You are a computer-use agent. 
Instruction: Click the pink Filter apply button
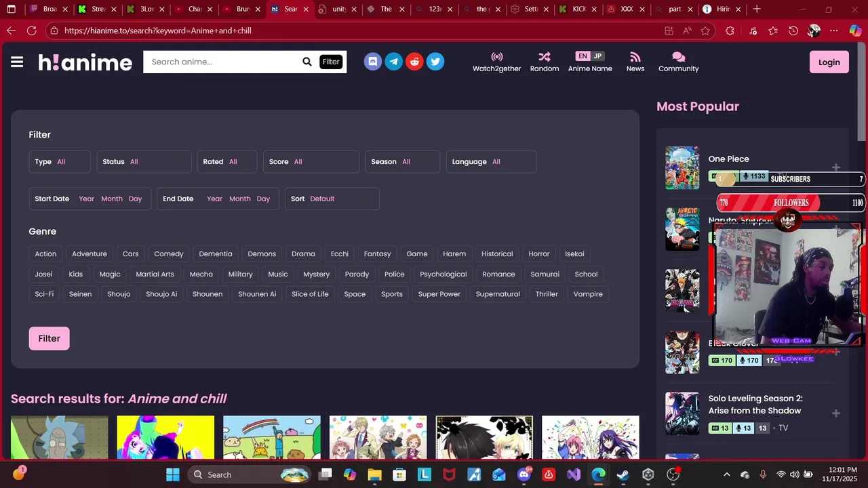(x=49, y=338)
